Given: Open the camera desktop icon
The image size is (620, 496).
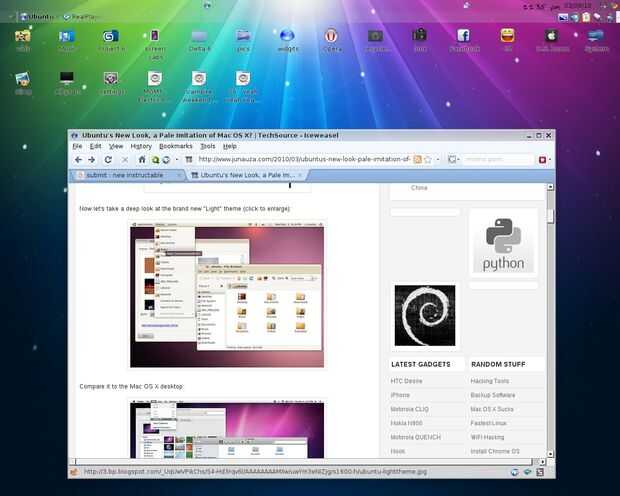Looking at the screenshot, I should pos(375,36).
